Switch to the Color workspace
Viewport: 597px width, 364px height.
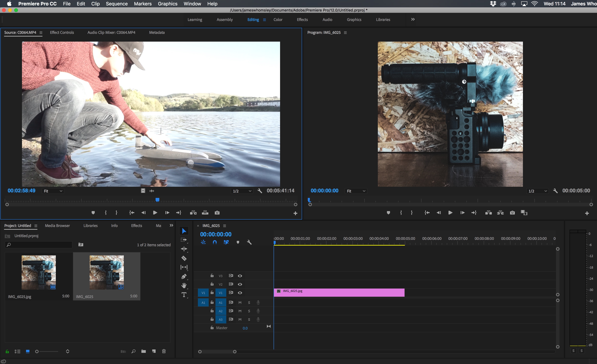point(278,20)
